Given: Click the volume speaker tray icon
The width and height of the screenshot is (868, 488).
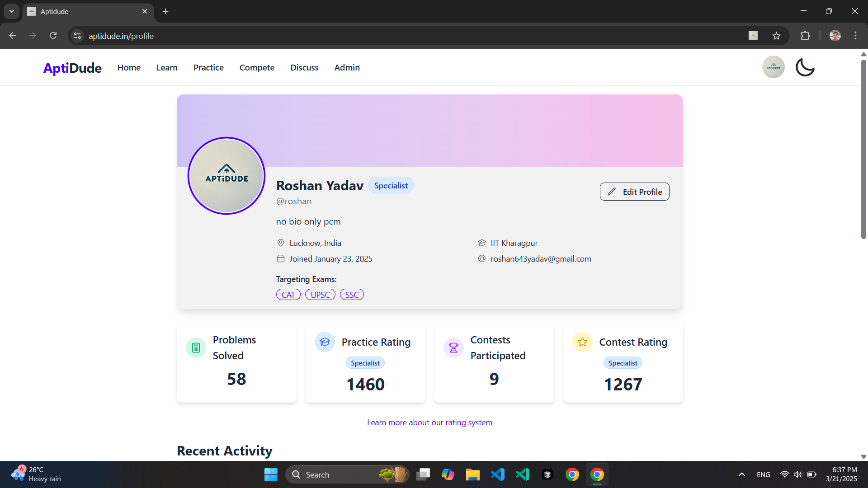Looking at the screenshot, I should click(x=797, y=474).
